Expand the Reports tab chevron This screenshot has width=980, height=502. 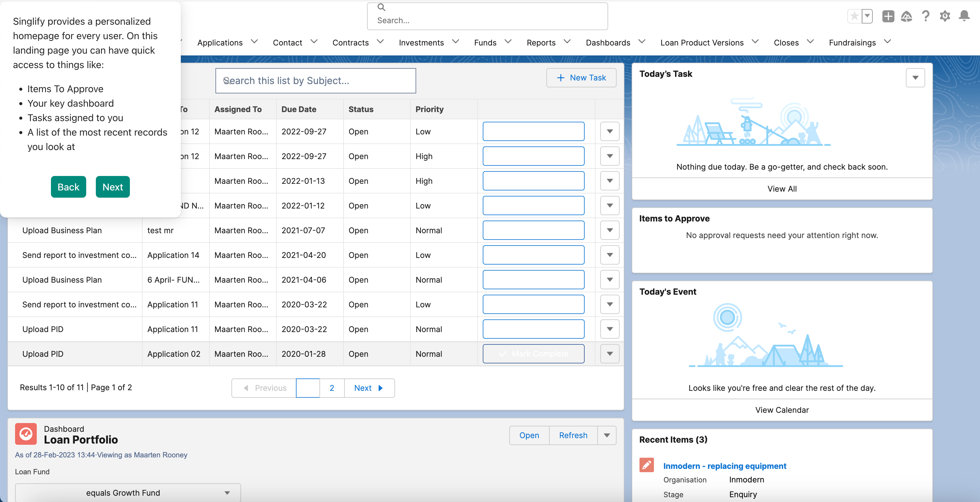coord(567,42)
